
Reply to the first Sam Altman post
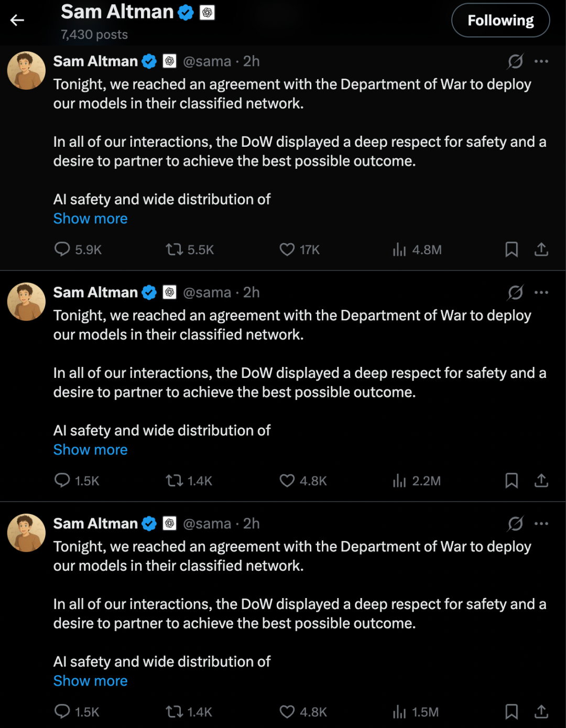(62, 249)
